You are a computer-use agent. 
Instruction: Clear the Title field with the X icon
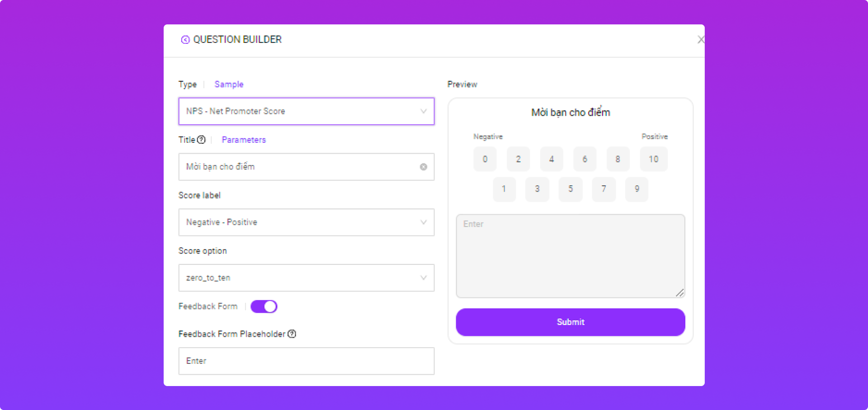(x=424, y=167)
